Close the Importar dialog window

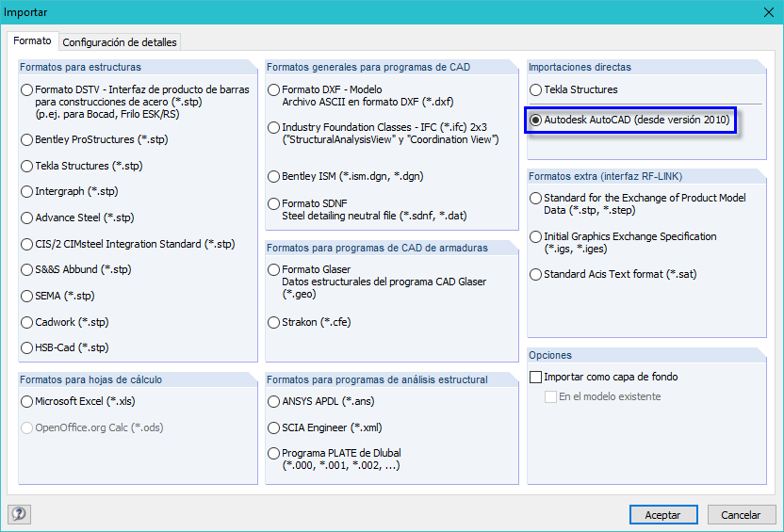(769, 12)
